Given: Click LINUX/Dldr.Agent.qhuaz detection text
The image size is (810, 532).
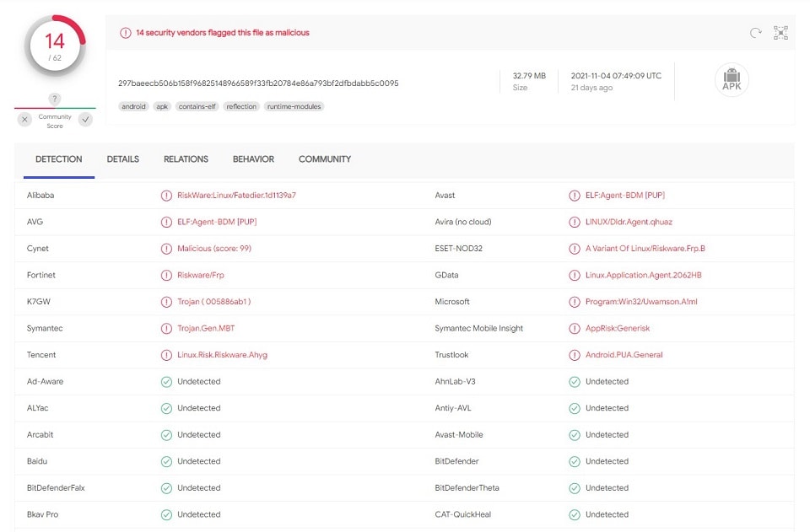Looking at the screenshot, I should click(x=629, y=223).
